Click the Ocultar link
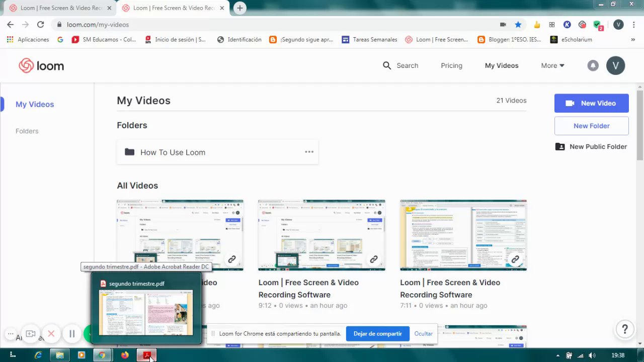 click(423, 333)
